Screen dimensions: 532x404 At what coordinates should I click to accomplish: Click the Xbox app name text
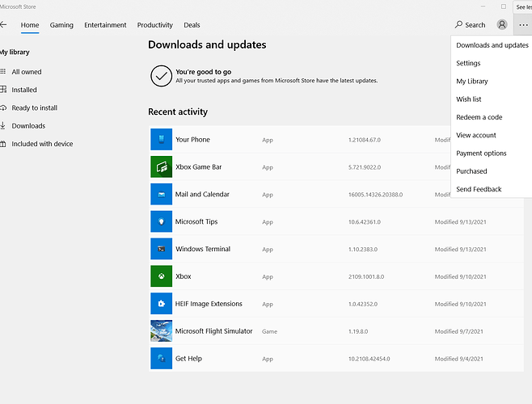(x=184, y=276)
